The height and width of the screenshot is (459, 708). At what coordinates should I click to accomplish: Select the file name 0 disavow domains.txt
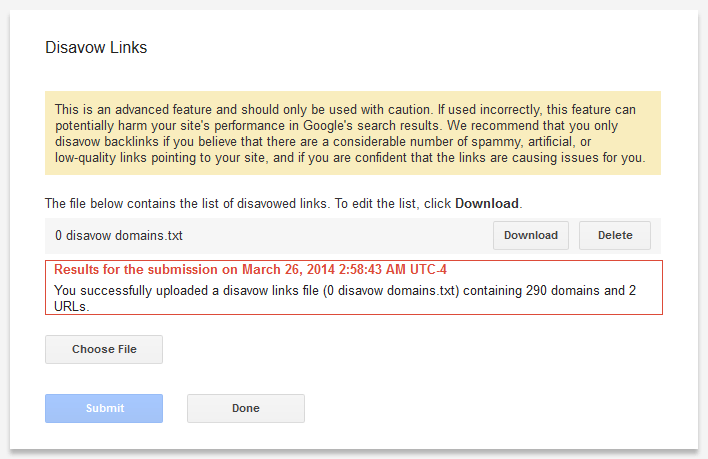[x=119, y=236]
